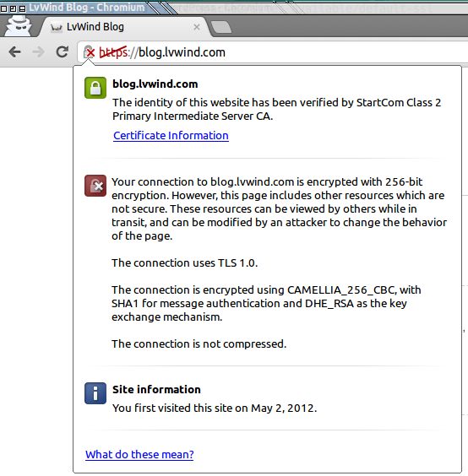Click the LvWind Blog tab favicon
Screen dimensions: 468x476
pyautogui.click(x=57, y=28)
